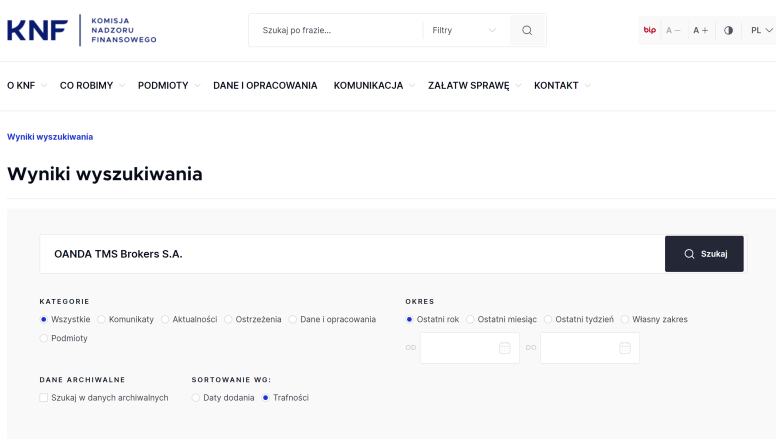Toggle high contrast mode icon
This screenshot has height=439, width=776.
pyautogui.click(x=728, y=30)
